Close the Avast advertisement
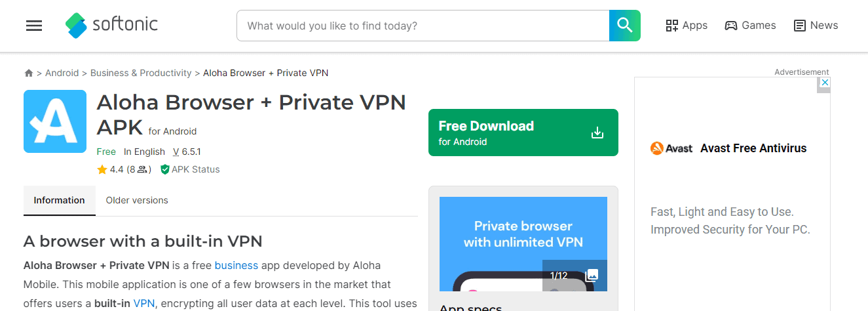This screenshot has width=868, height=311. 825,83
